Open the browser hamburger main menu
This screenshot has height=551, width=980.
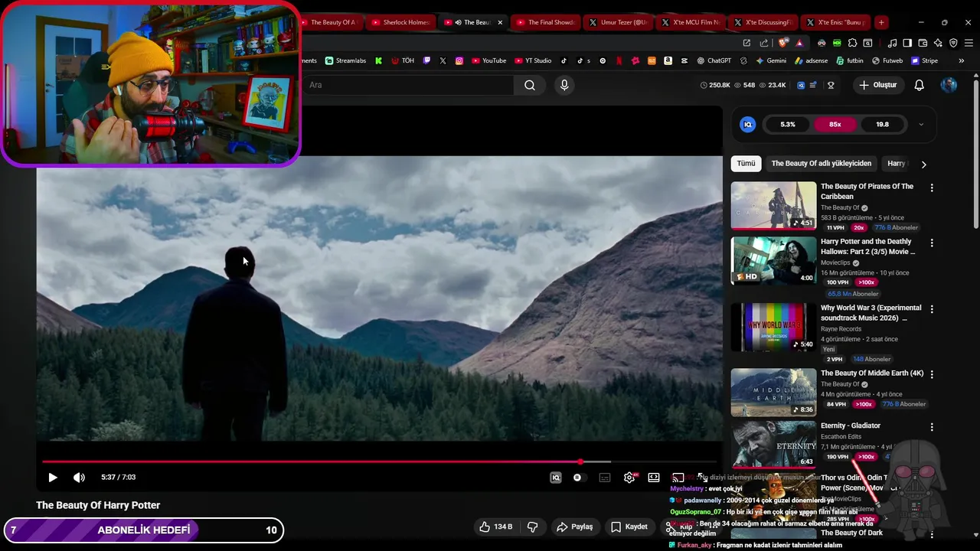(x=969, y=43)
